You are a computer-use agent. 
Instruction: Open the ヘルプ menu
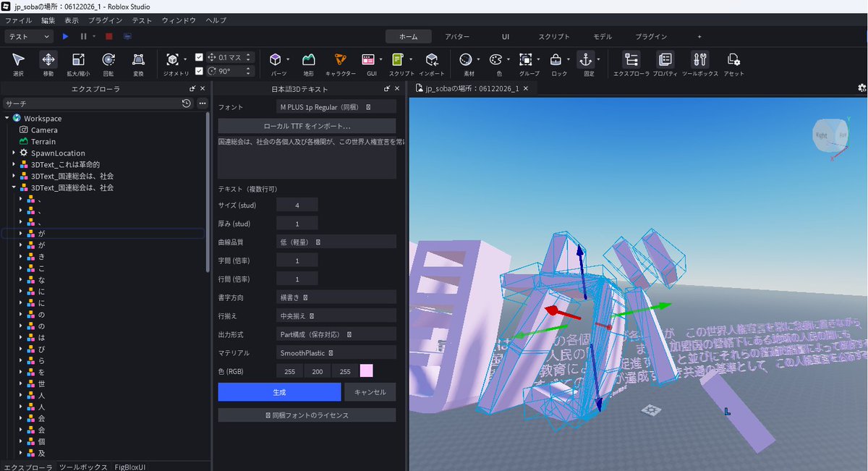click(216, 20)
